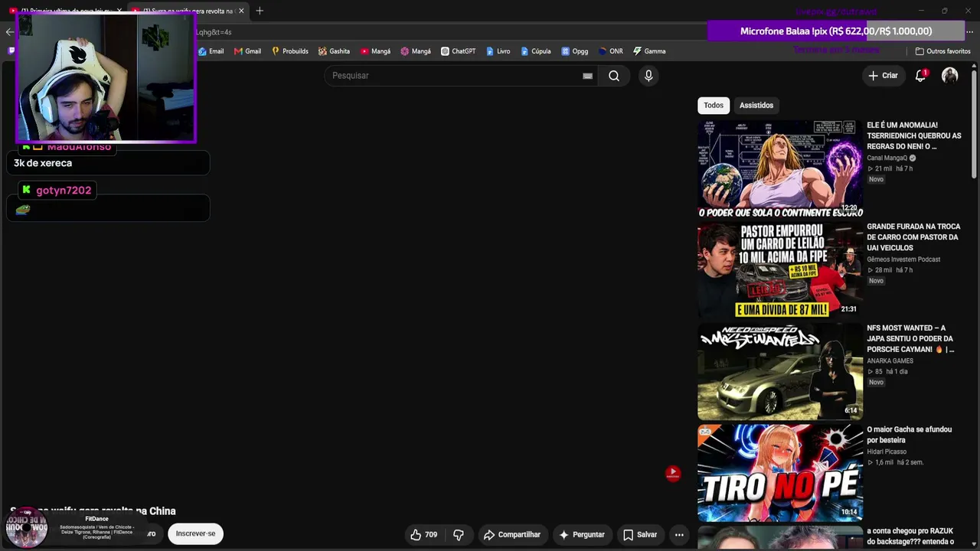Image resolution: width=980 pixels, height=551 pixels.
Task: Click the FitDance channel avatar
Action: click(26, 528)
